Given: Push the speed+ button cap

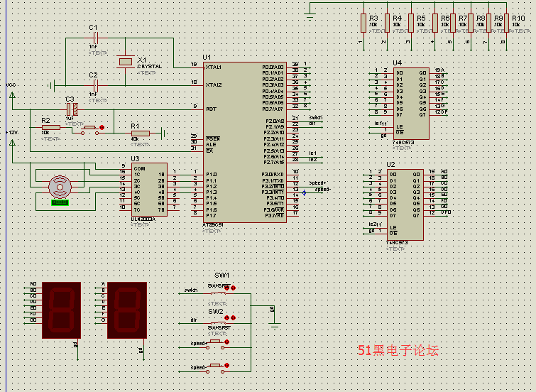Looking at the screenshot, I should [215, 342].
